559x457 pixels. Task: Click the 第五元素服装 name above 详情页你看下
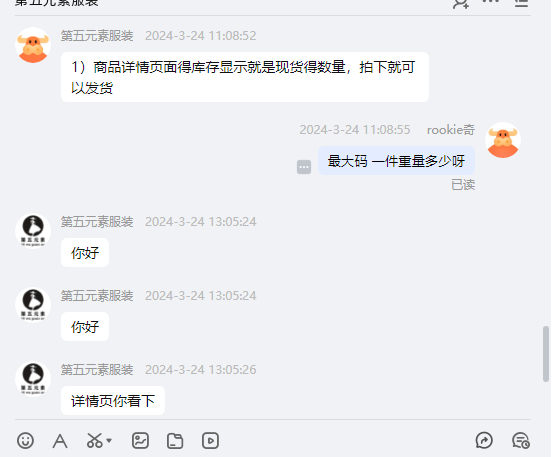pyautogui.click(x=97, y=370)
